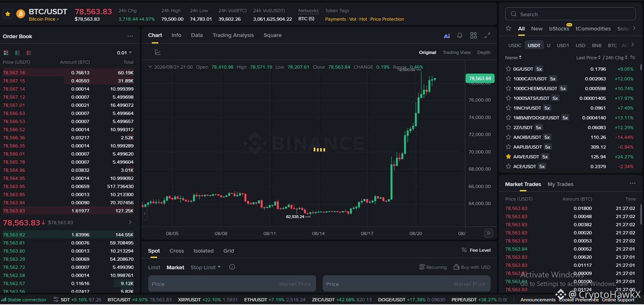Select the Chart tab
This screenshot has height=305, width=644.
pyautogui.click(x=155, y=35)
